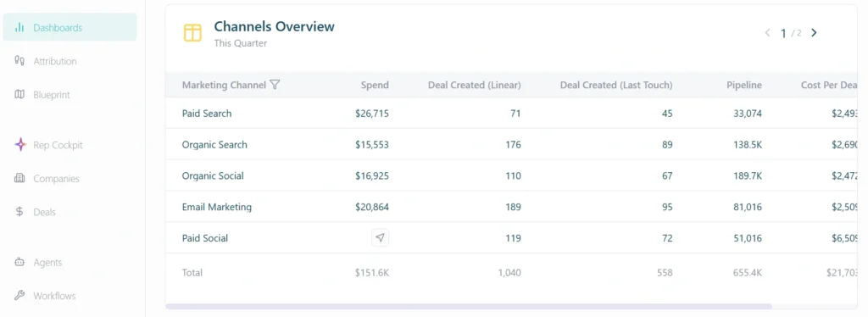
Task: Sort by Deal Created (Last Touch) header
Action: point(616,86)
